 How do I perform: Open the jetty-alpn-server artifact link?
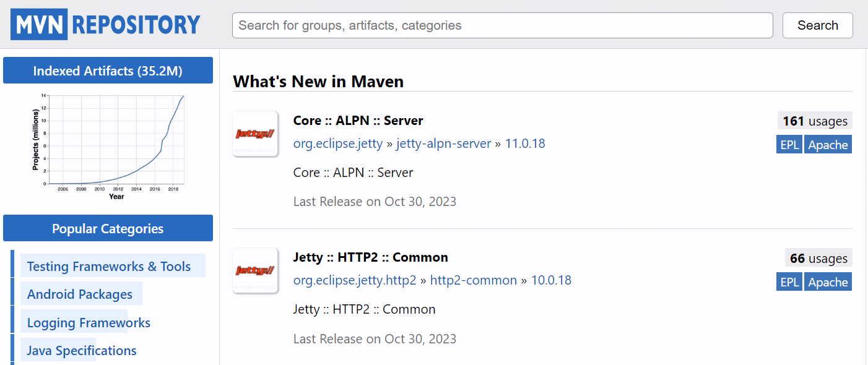pos(443,144)
